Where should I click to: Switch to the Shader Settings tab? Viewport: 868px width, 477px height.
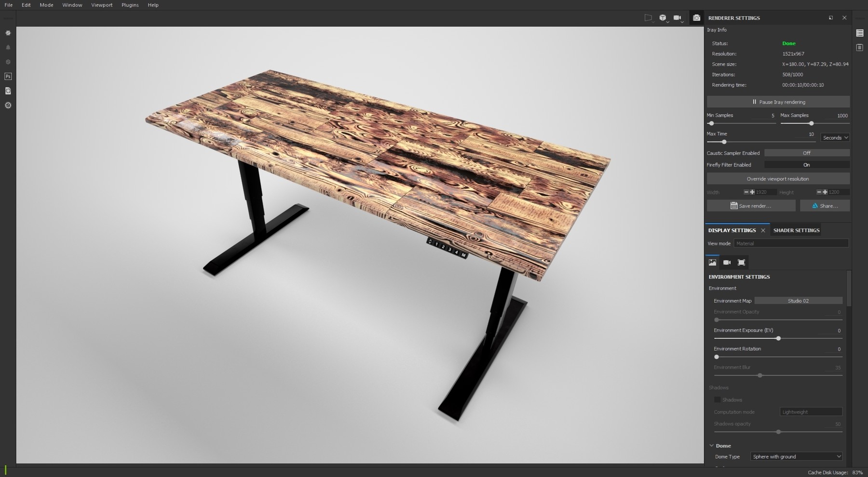(x=797, y=230)
